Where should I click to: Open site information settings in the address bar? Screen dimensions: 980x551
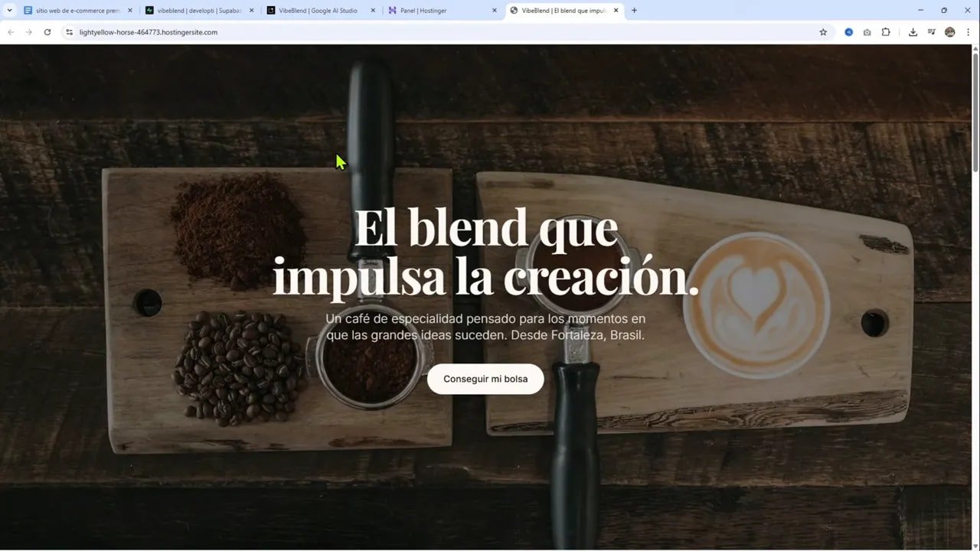click(x=69, y=32)
